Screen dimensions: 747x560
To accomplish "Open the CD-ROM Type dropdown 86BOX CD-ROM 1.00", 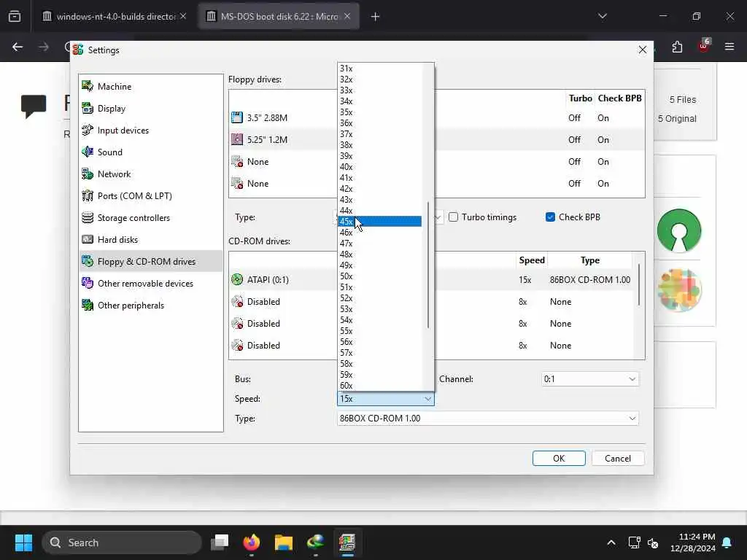I will pyautogui.click(x=488, y=418).
